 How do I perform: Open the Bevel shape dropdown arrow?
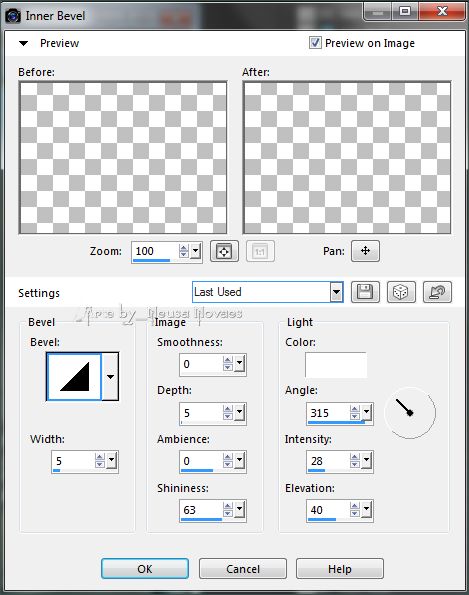(x=110, y=376)
